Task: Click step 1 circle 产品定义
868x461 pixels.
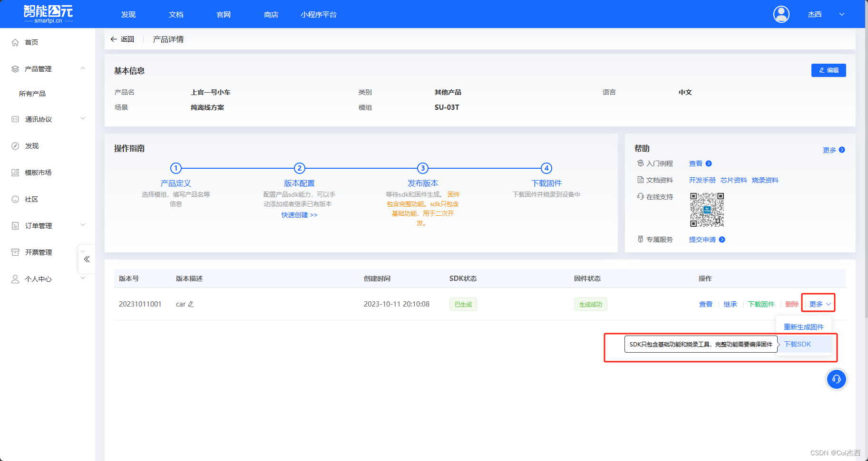Action: click(176, 168)
